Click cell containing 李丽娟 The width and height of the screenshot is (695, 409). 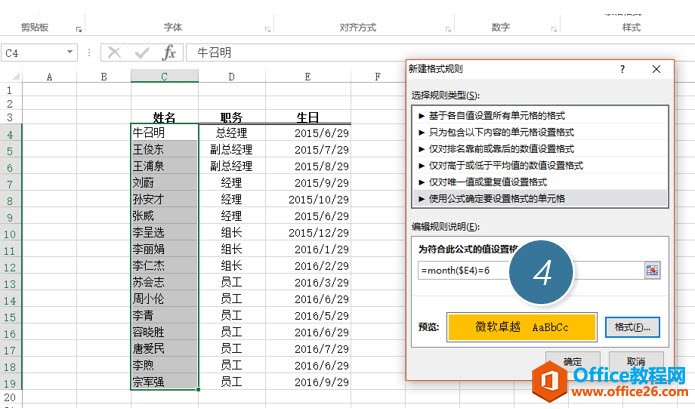pos(164,249)
